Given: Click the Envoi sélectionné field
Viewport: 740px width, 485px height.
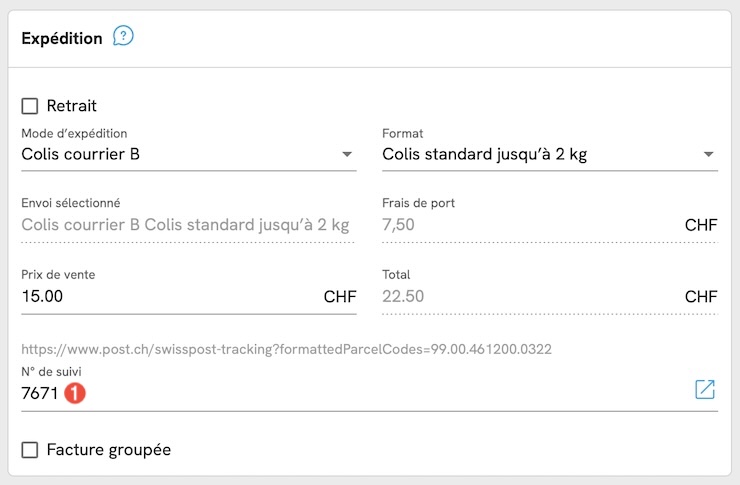Looking at the screenshot, I should click(185, 225).
